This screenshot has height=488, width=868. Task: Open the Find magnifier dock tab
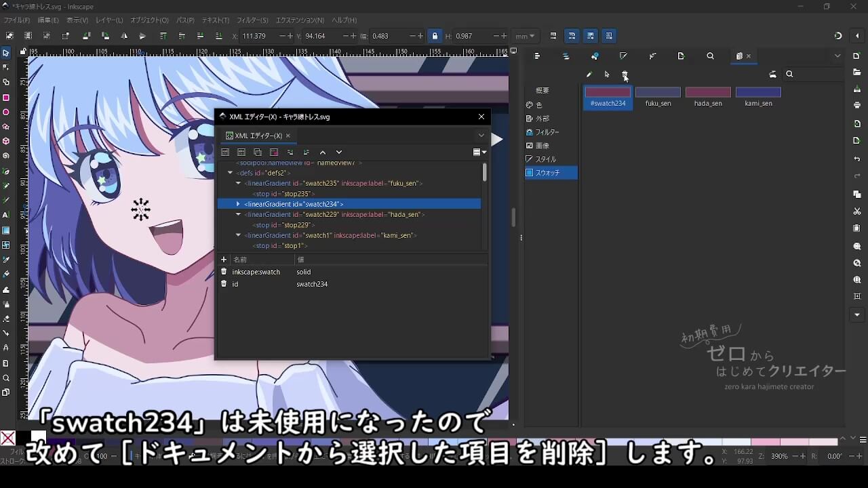[710, 56]
